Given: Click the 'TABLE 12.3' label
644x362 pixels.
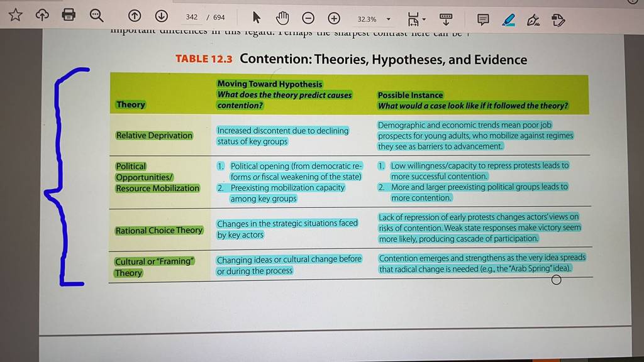Looking at the screenshot, I should point(204,58).
